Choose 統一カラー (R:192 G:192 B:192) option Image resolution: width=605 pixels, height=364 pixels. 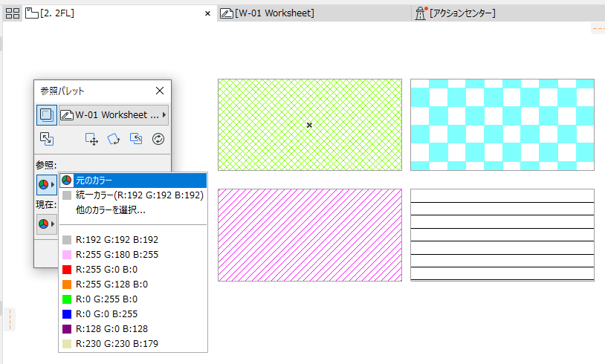(x=133, y=195)
